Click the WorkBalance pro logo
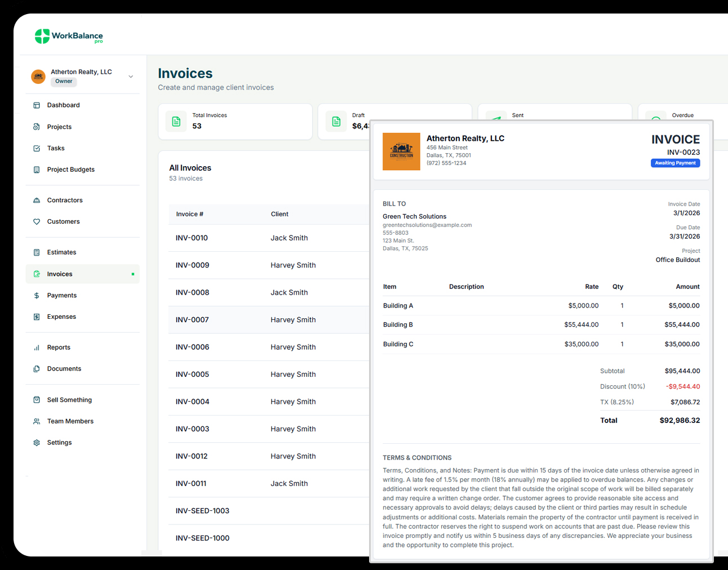Screen dimensions: 728x570 tap(69, 36)
